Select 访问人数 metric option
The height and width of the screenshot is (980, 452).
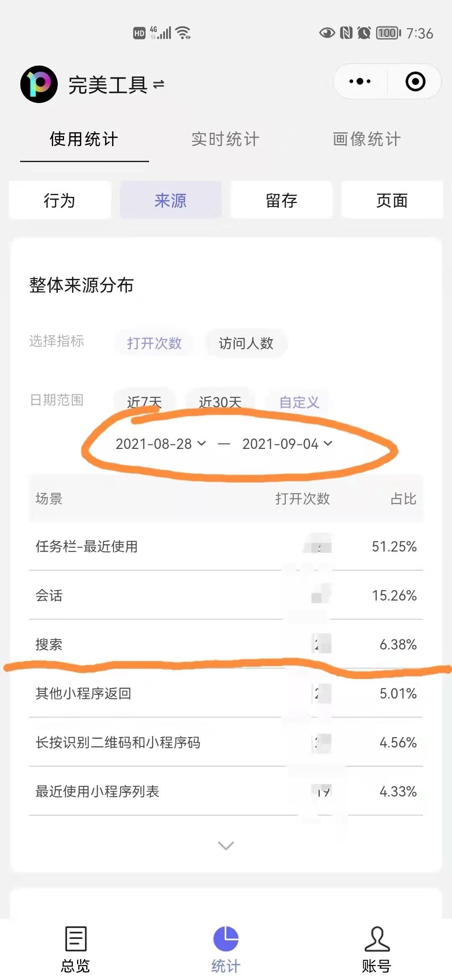[x=246, y=343]
